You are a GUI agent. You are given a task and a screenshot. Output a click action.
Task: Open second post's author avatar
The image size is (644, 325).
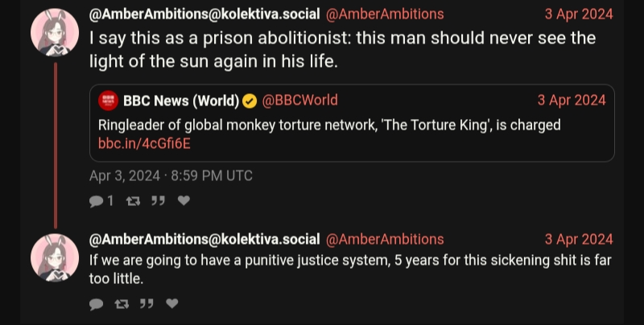pos(55,257)
